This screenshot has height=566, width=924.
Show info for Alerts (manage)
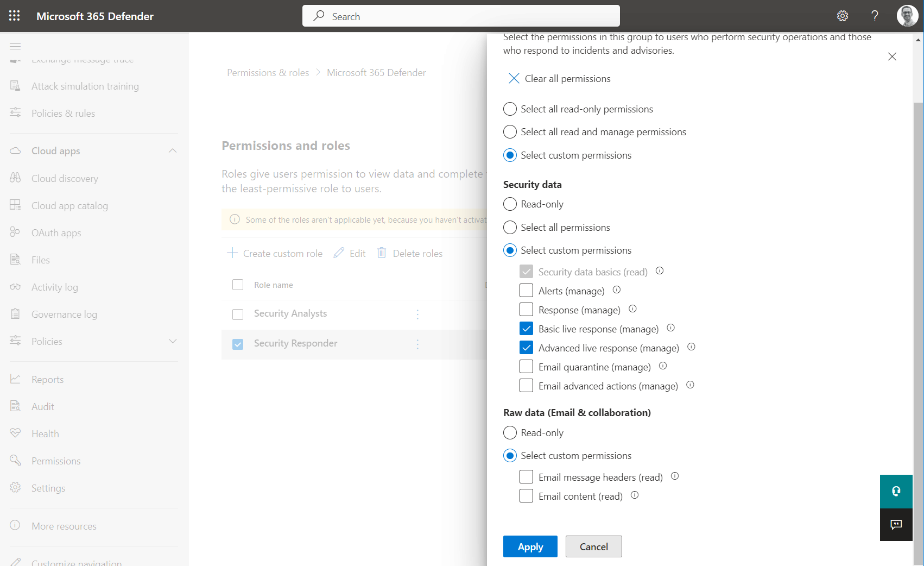(617, 290)
